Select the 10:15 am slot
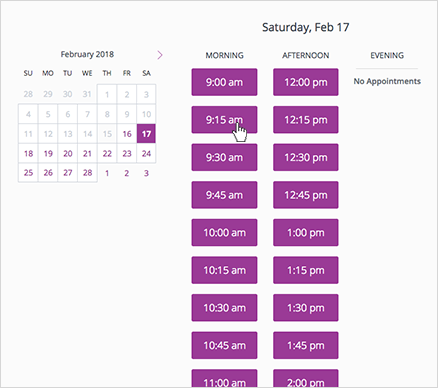 click(224, 270)
